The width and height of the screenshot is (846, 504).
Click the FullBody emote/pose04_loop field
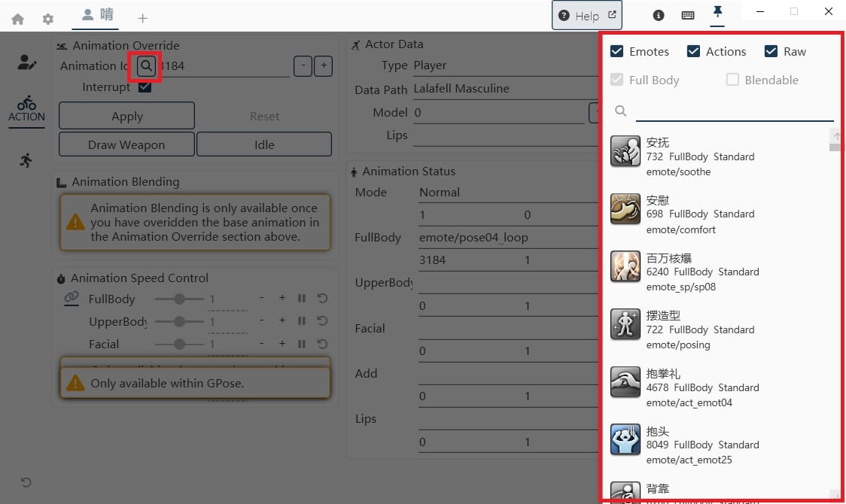508,238
